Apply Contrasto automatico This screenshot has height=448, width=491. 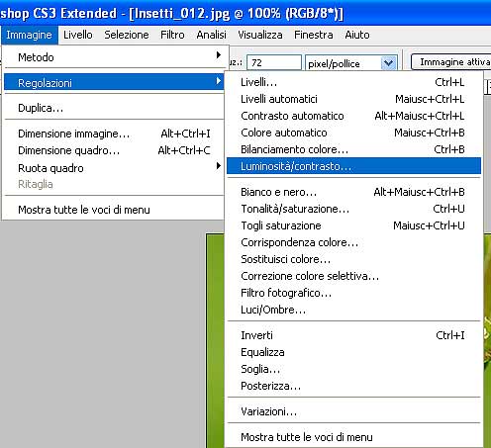tap(353, 116)
